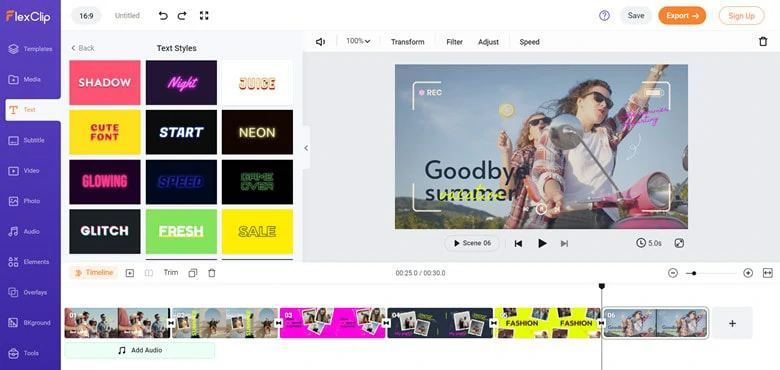
Task: Click the duplicate scene icon in timeline toolbar
Action: pyautogui.click(x=193, y=273)
